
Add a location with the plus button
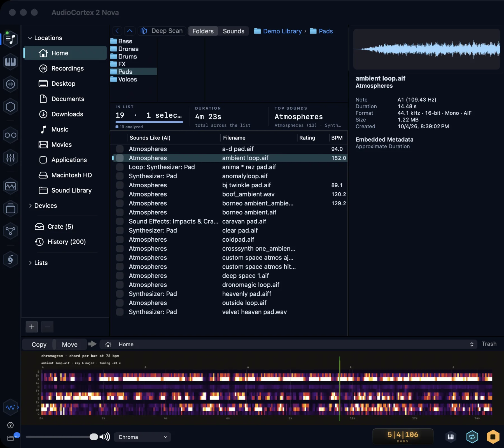(32, 327)
